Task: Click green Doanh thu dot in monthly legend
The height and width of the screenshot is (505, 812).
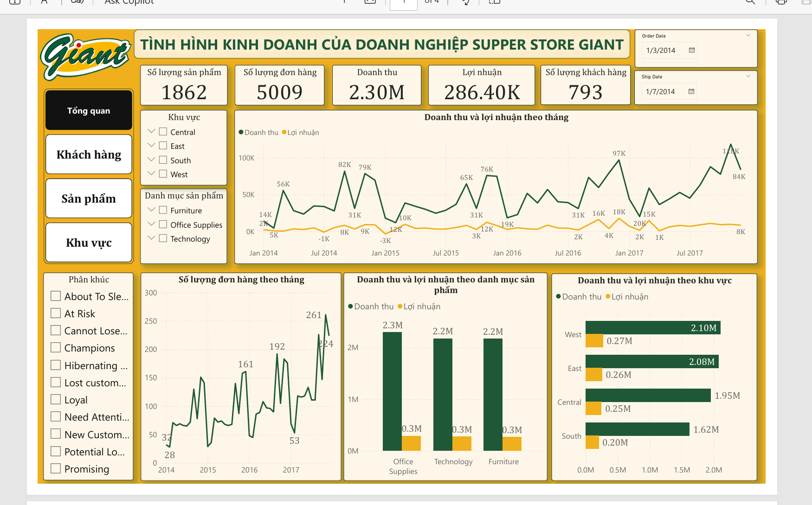Action: [x=241, y=132]
